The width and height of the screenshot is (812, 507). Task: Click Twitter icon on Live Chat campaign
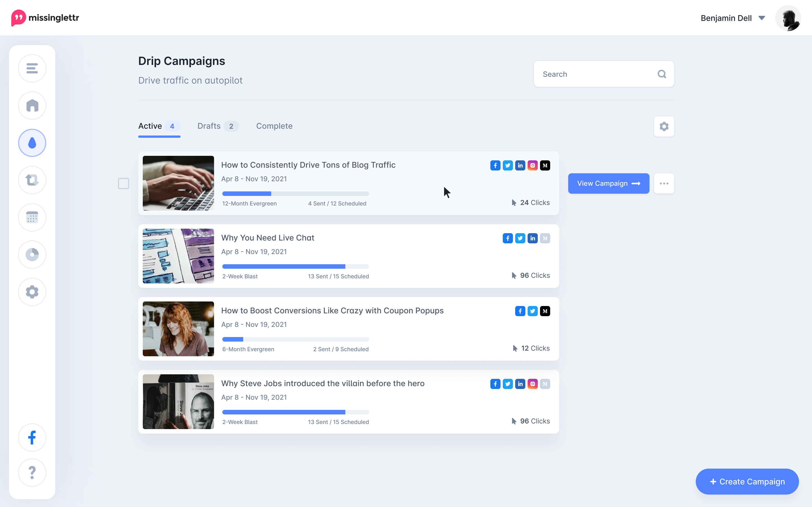(520, 238)
